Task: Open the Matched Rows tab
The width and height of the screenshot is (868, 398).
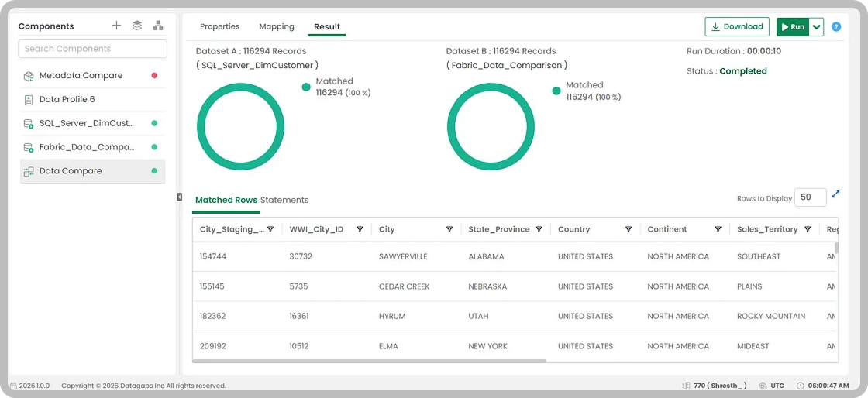Action: (226, 200)
